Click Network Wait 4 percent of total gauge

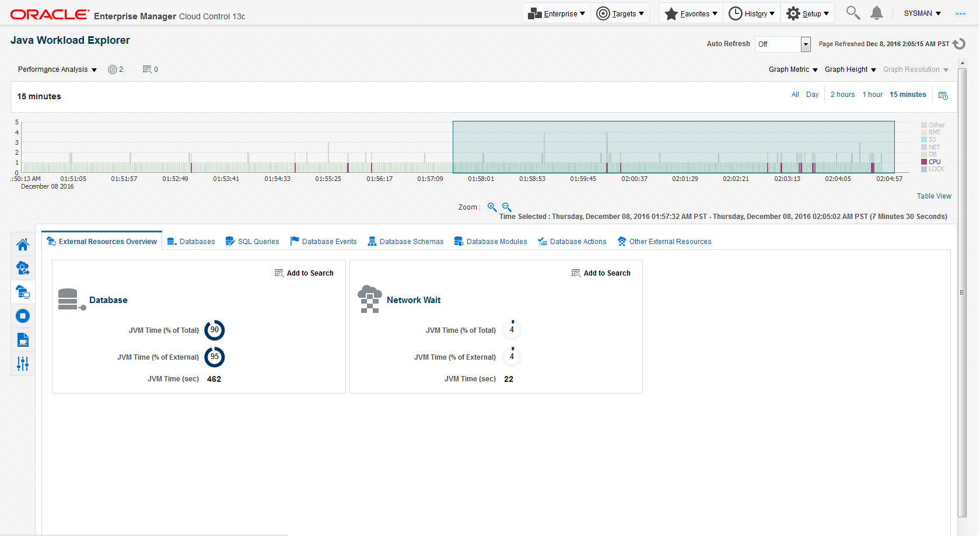click(512, 330)
